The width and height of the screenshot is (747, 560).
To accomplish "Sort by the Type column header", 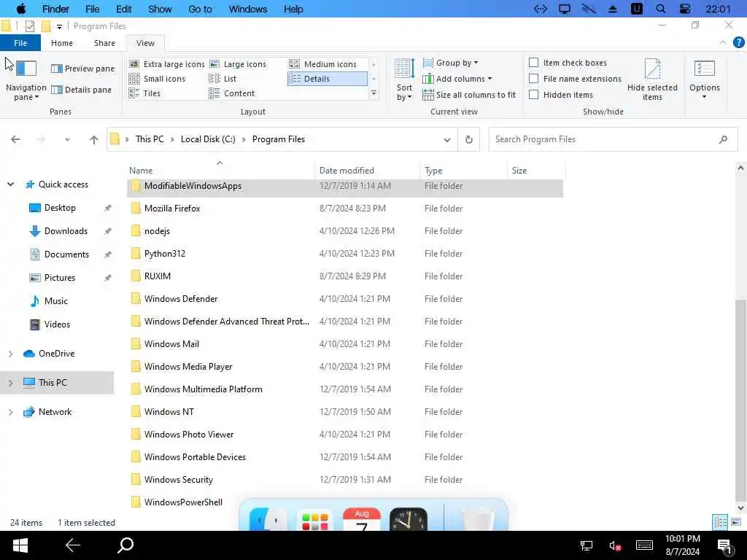I will coord(463,171).
